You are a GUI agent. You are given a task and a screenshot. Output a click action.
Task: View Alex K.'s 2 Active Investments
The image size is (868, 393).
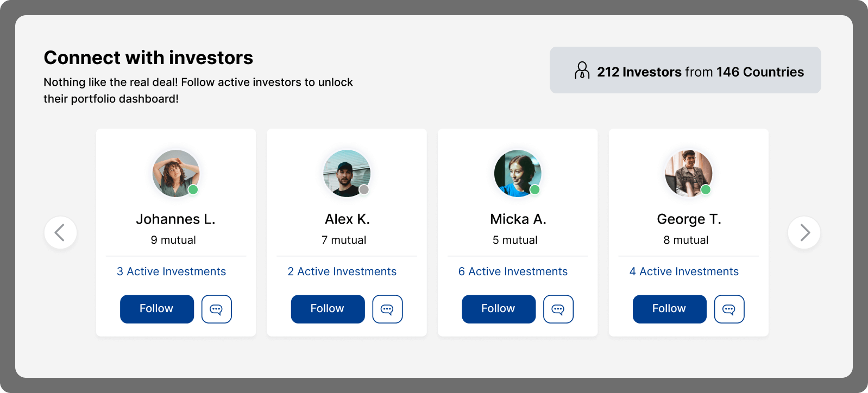[x=342, y=271]
